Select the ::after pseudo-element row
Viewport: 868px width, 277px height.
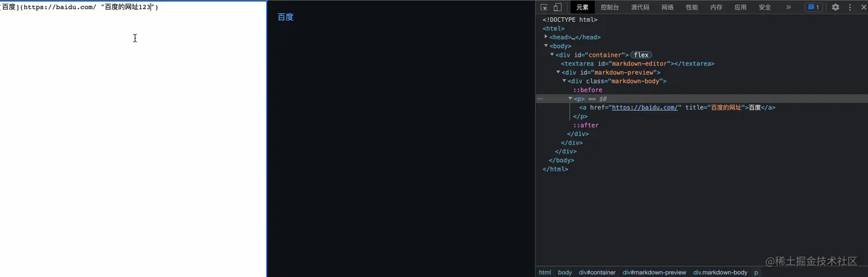coord(586,125)
